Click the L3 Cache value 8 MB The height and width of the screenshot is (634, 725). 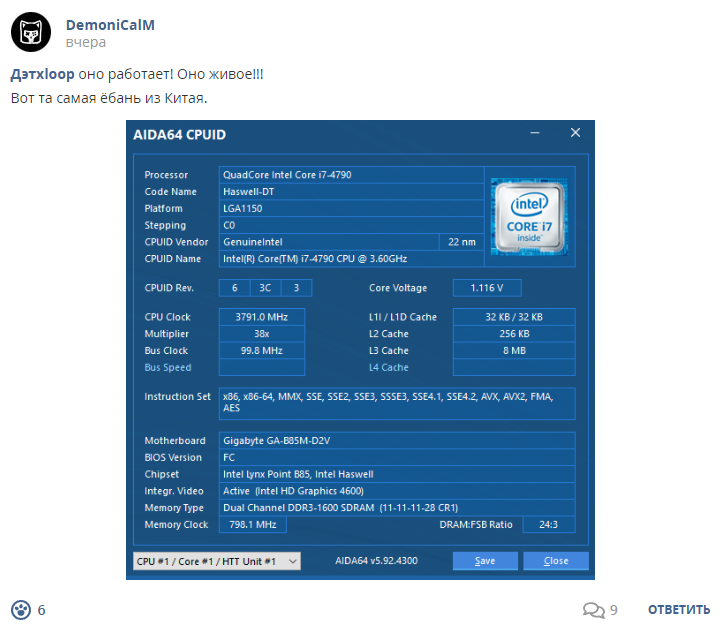(x=514, y=351)
